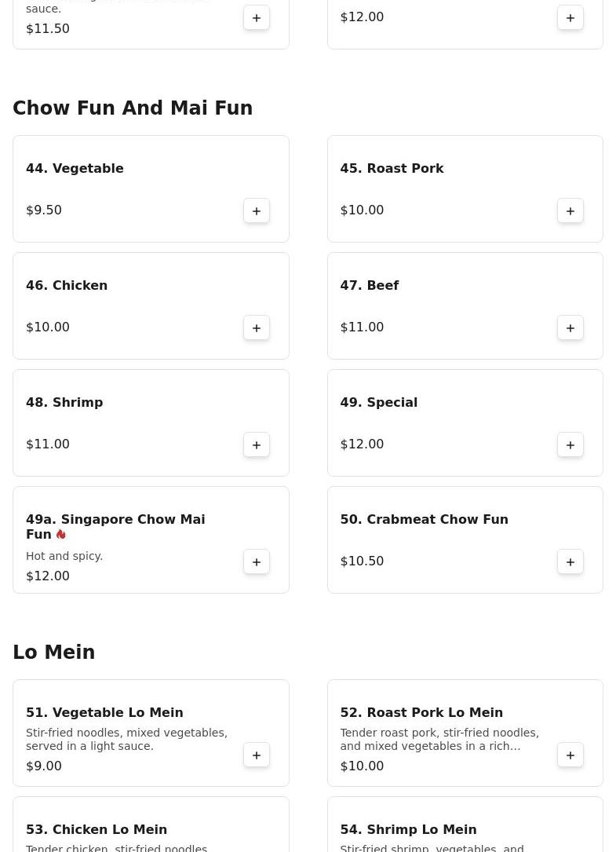Image resolution: width=616 pixels, height=852 pixels.
Task: Open the 49a. Singapore Chow Mai Fun item
Action: [x=115, y=526]
